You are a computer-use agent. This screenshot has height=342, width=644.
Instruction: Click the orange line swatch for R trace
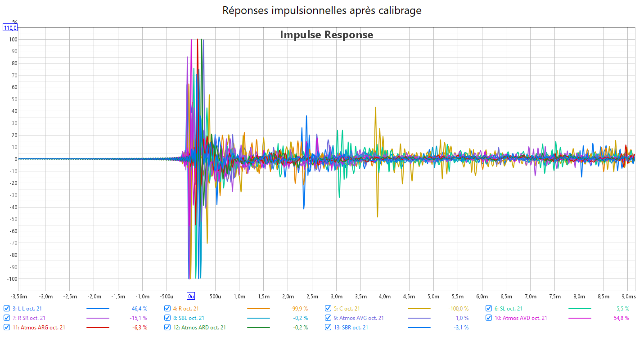(x=258, y=309)
